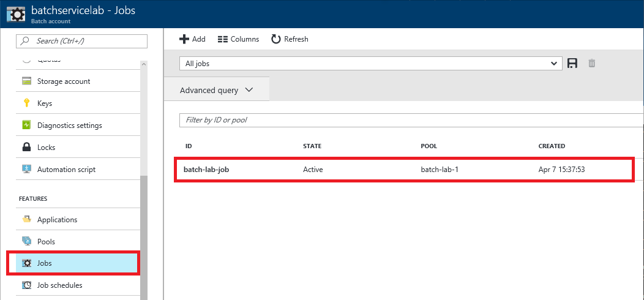Viewport: 644px width, 300px height.
Task: Click the Batch account gear icon in header
Action: pos(15,14)
